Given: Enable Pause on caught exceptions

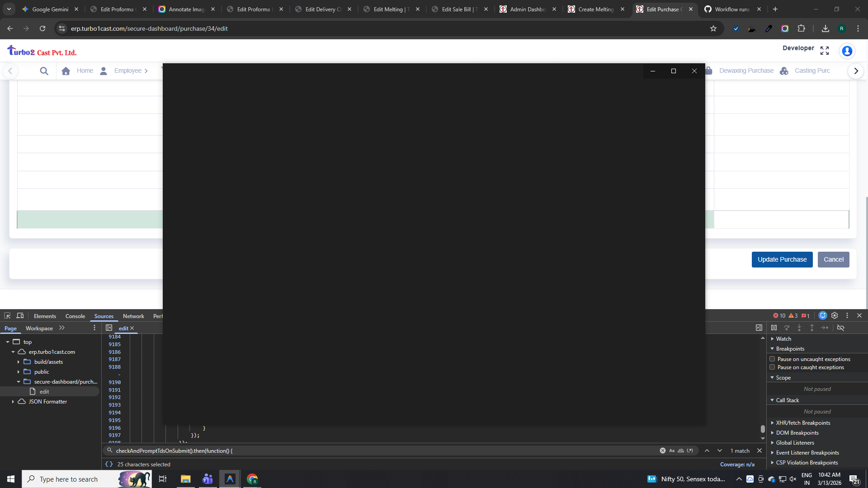Looking at the screenshot, I should tap(772, 367).
